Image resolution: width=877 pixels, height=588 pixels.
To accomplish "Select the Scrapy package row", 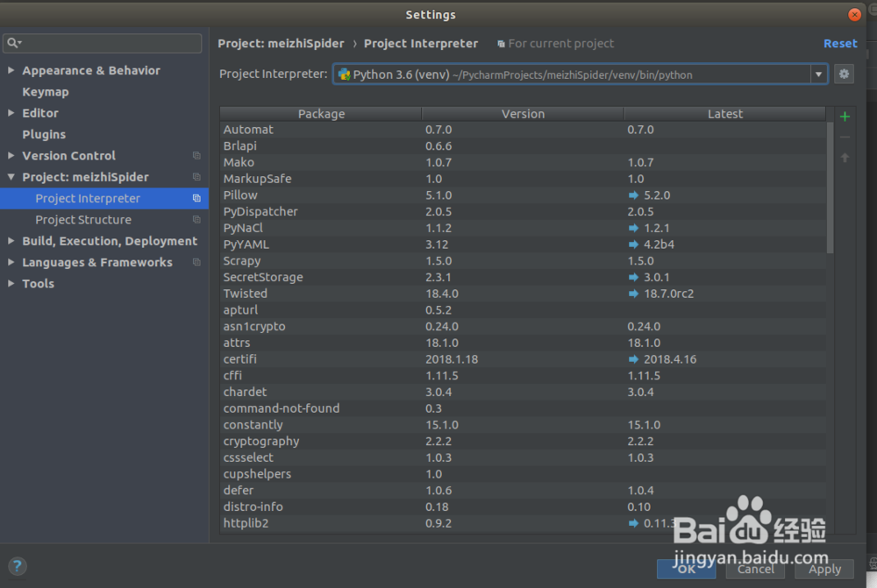I will click(x=523, y=261).
